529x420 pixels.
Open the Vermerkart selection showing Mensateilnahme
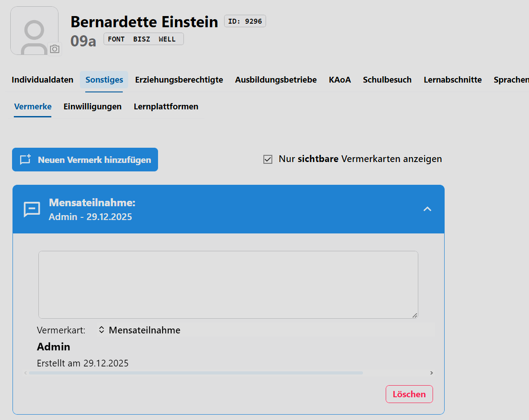pos(266,330)
